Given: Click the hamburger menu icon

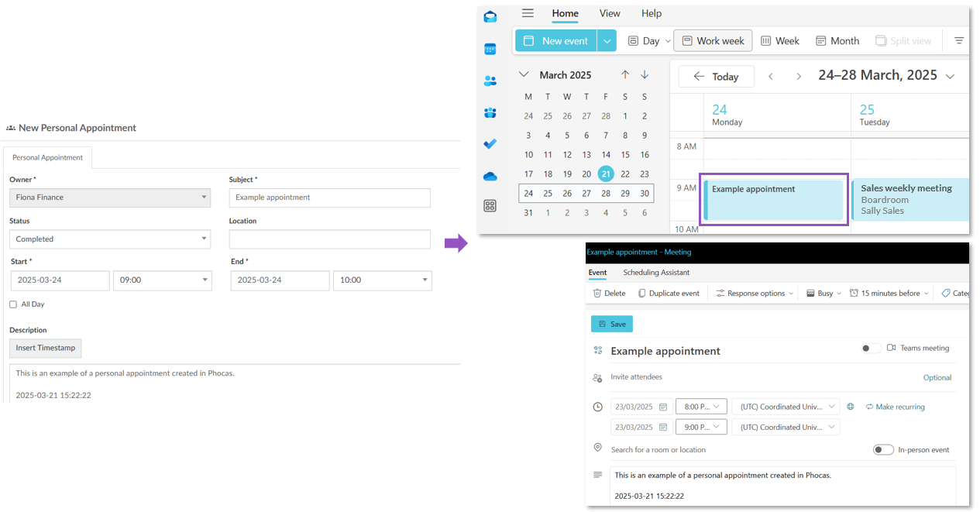Looking at the screenshot, I should [528, 13].
